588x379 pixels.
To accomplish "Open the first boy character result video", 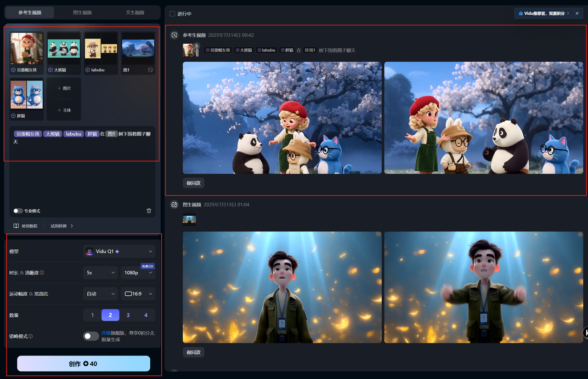I will pyautogui.click(x=282, y=287).
